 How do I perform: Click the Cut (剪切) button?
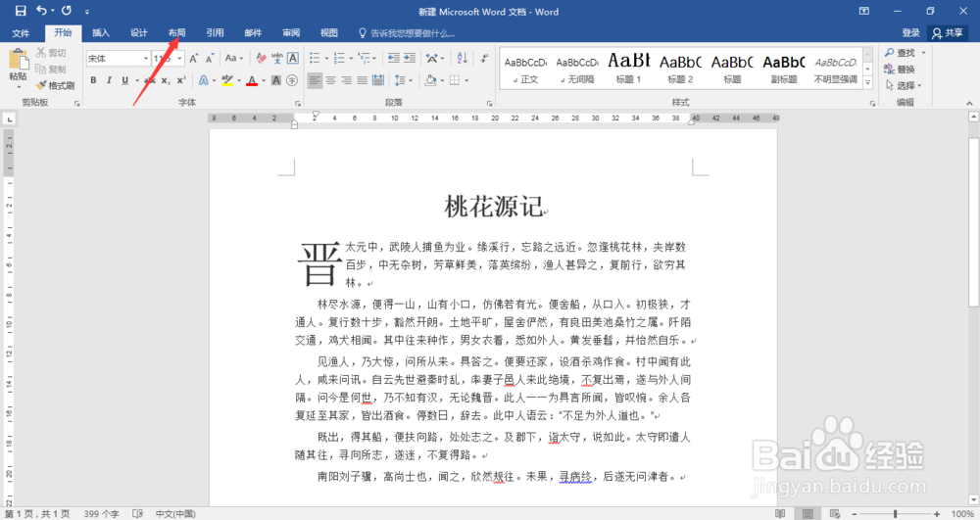pos(51,53)
